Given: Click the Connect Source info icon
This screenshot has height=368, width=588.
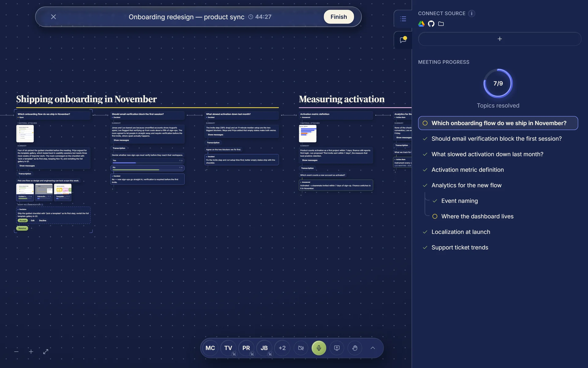Looking at the screenshot, I should point(472,13).
